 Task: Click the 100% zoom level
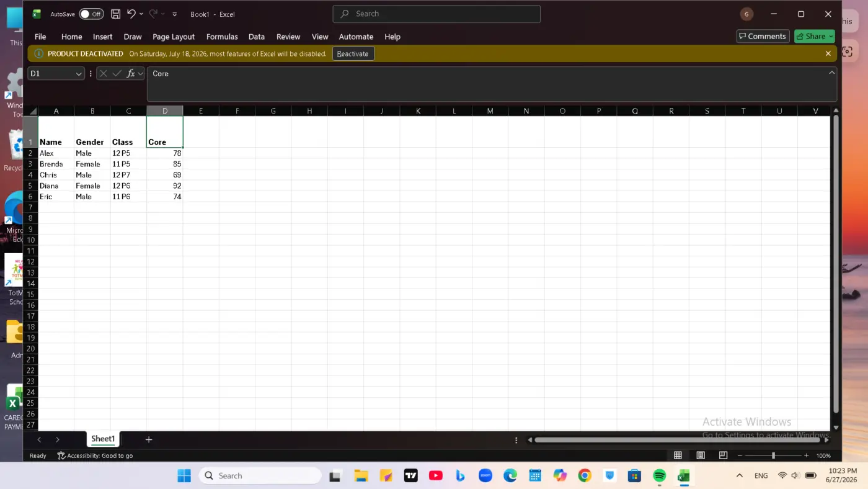[x=823, y=455]
